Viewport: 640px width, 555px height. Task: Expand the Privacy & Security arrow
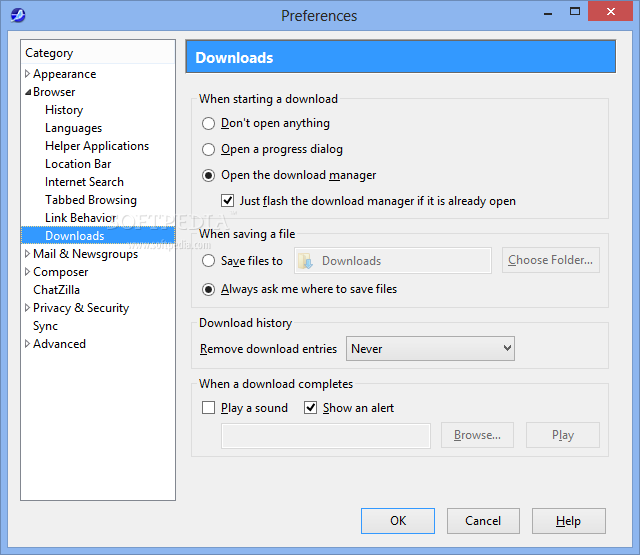27,308
